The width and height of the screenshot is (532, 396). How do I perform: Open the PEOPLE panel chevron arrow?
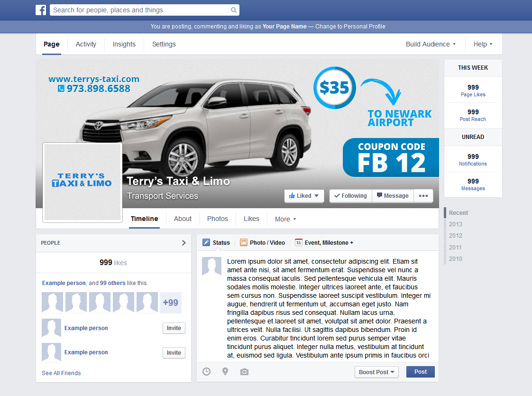(x=183, y=243)
